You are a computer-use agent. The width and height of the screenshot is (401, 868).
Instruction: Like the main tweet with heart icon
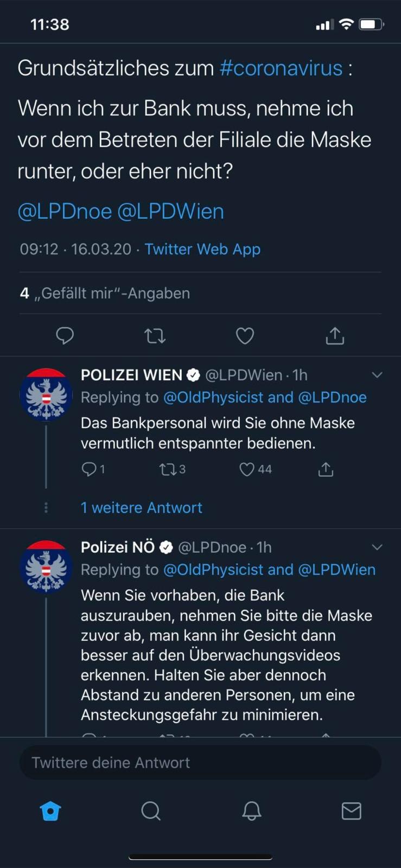click(x=245, y=336)
